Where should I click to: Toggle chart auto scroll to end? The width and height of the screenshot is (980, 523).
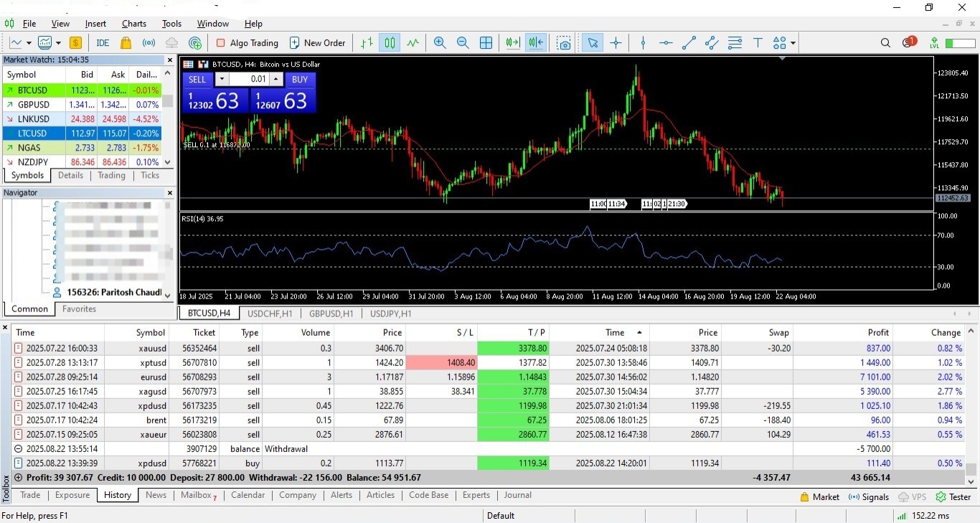[x=512, y=43]
